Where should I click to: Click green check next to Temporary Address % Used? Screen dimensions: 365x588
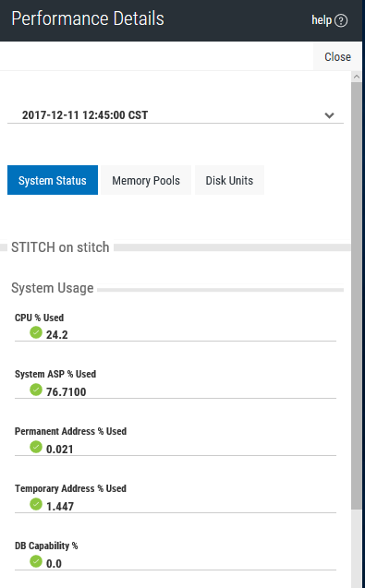[36, 504]
